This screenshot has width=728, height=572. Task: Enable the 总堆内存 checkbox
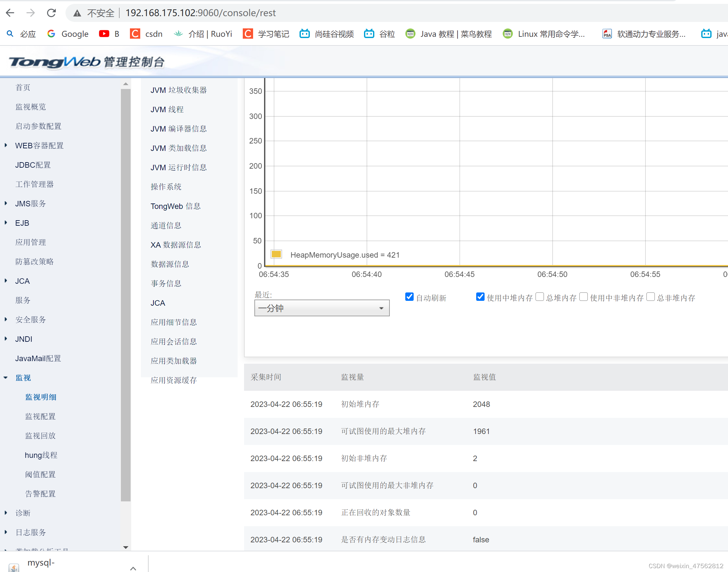pyautogui.click(x=539, y=297)
